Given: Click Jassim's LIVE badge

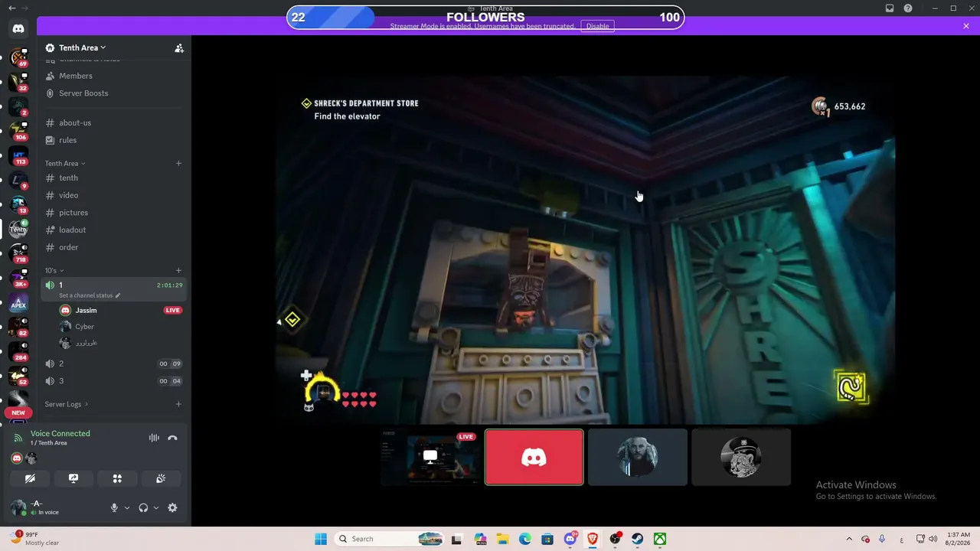Looking at the screenshot, I should click(172, 310).
